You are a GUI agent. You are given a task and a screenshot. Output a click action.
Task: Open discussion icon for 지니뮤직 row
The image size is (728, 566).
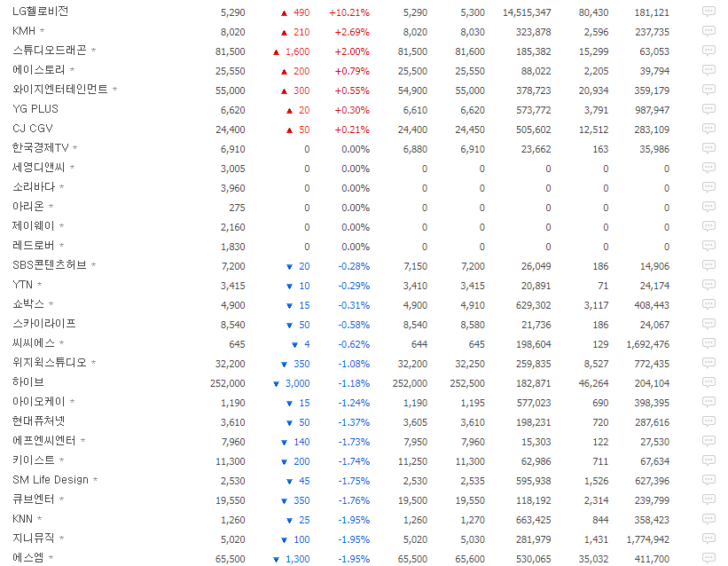pos(708,538)
